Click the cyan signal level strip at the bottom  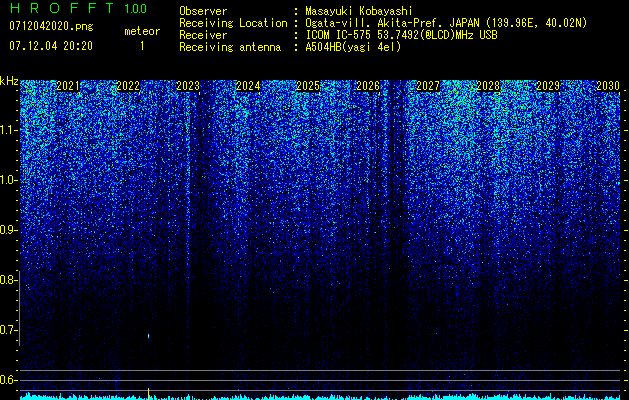click(x=320, y=397)
